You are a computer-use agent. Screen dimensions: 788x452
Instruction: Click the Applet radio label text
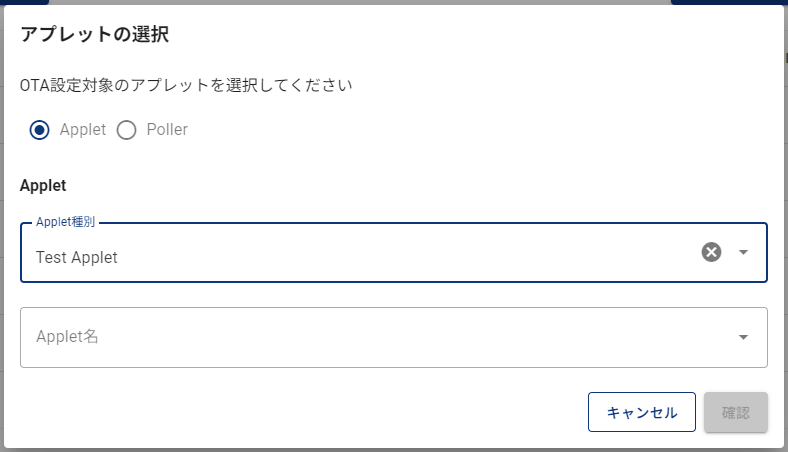[83, 129]
